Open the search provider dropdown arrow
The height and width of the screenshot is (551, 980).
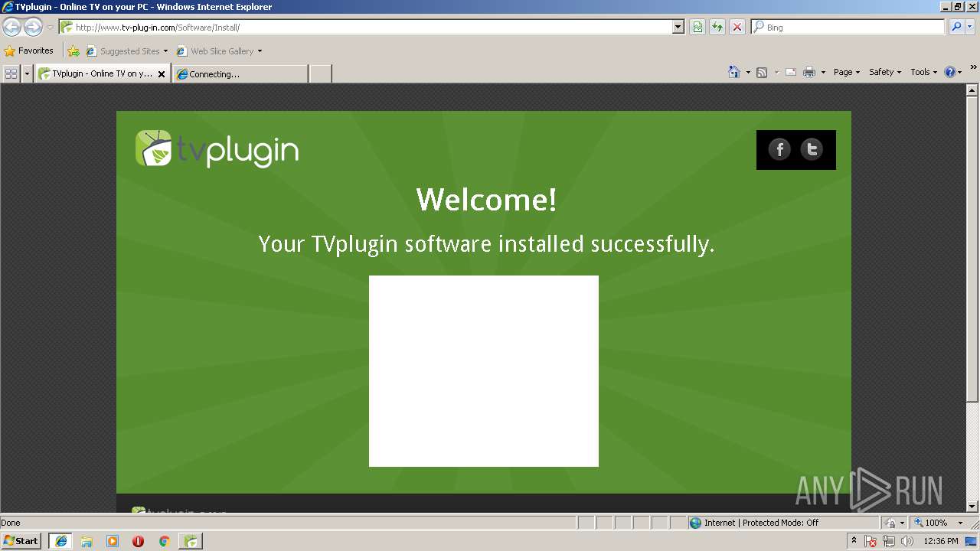pos(970,28)
